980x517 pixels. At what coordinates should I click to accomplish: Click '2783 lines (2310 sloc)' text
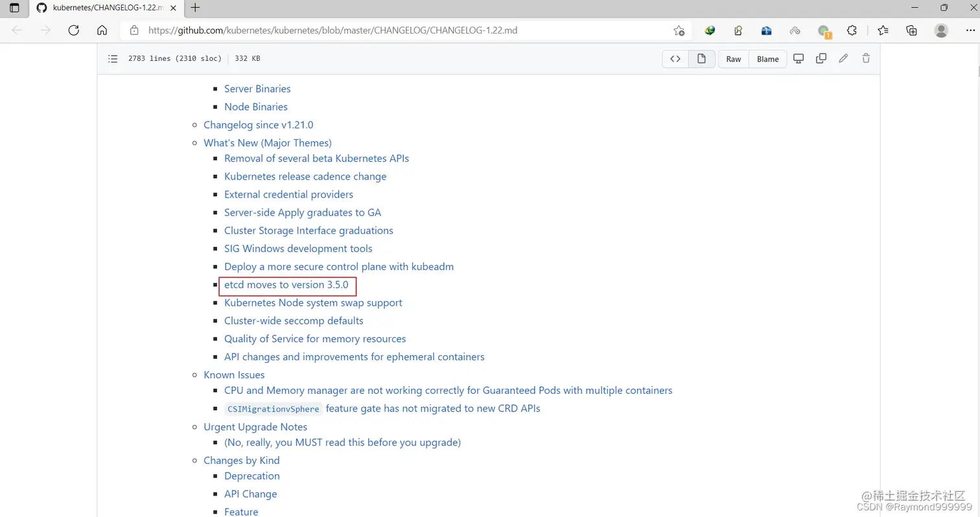pyautogui.click(x=175, y=58)
